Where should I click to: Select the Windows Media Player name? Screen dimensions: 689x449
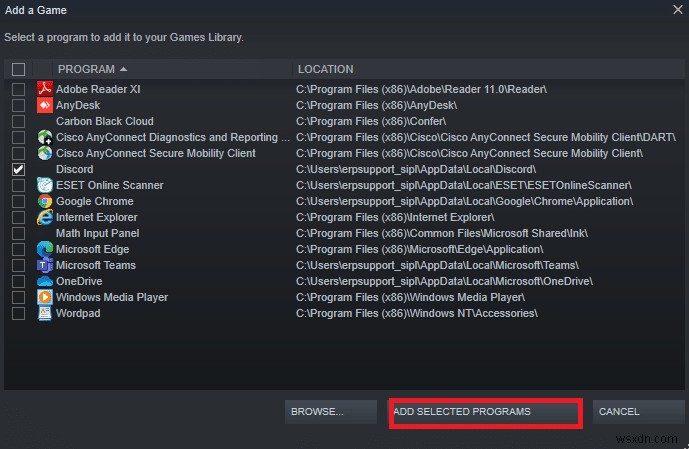(x=112, y=297)
